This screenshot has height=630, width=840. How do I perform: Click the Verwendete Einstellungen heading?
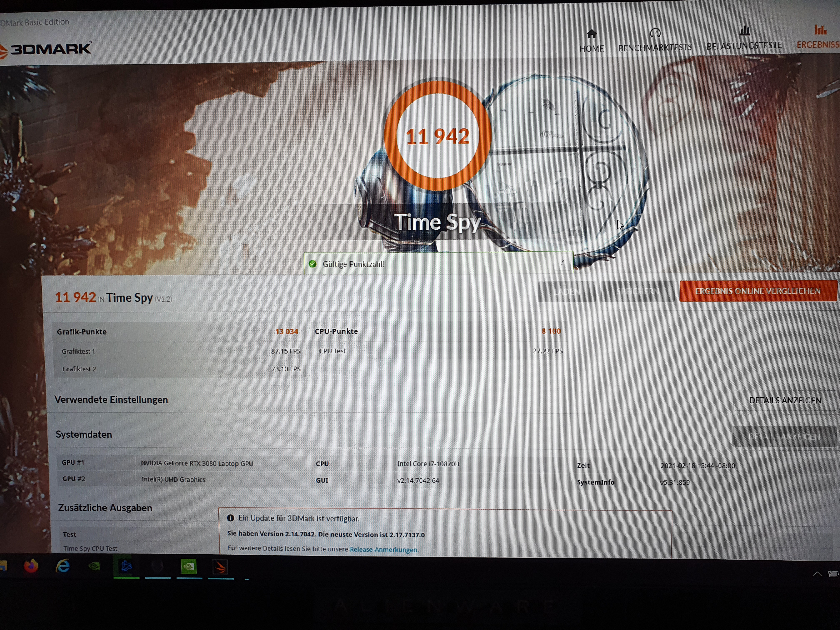[111, 400]
